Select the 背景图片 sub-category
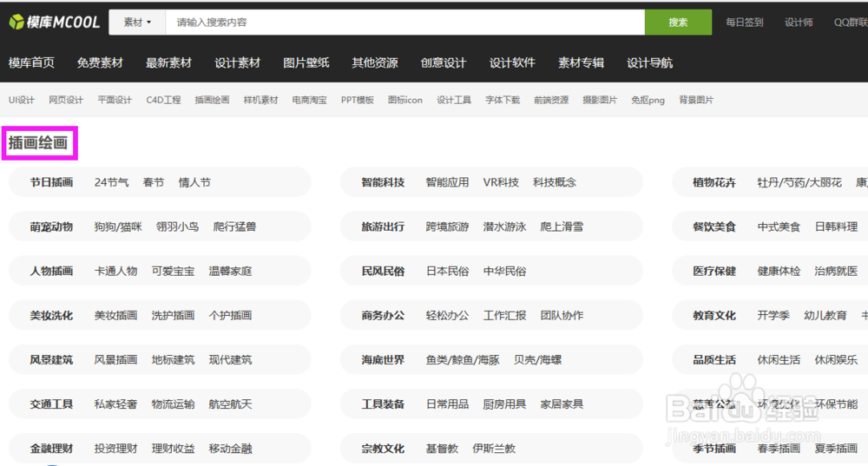The height and width of the screenshot is (466, 868). [696, 100]
